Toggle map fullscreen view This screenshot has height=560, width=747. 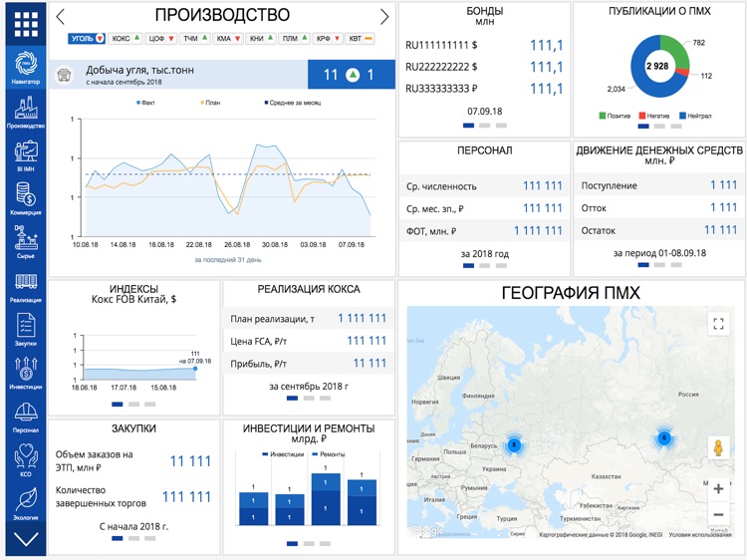[x=718, y=324]
